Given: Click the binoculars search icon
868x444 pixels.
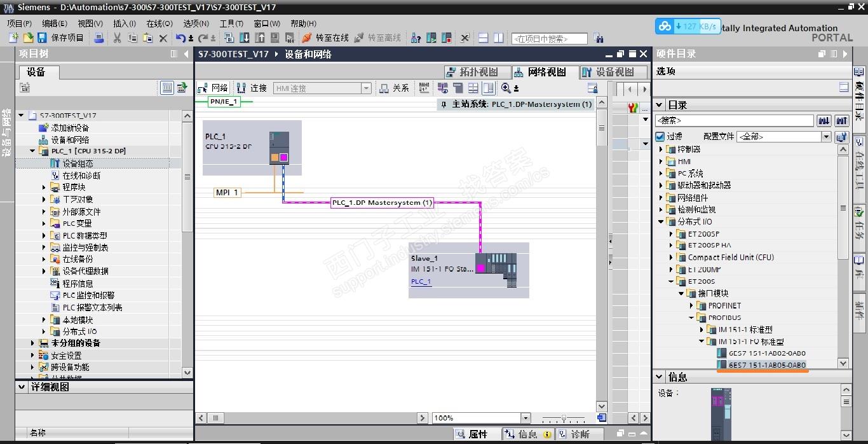Looking at the screenshot, I should 599,38.
